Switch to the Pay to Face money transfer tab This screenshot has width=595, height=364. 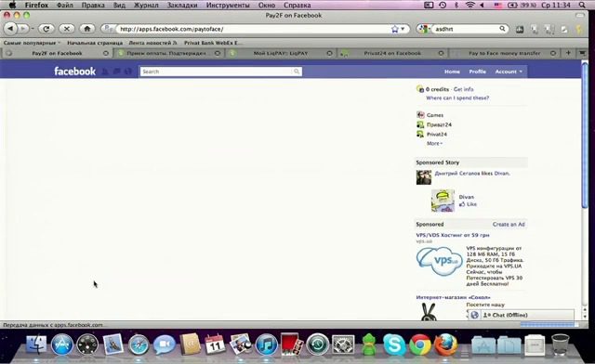pyautogui.click(x=504, y=54)
